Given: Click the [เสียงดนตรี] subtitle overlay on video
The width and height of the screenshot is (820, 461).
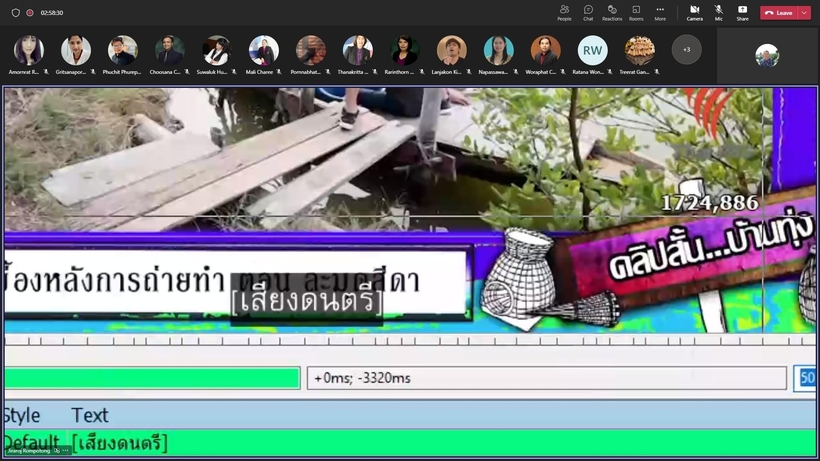Looking at the screenshot, I should click(307, 301).
